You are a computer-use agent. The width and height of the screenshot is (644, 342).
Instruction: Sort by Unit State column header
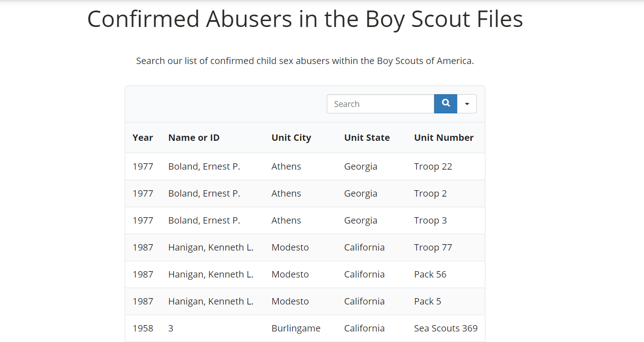pos(367,138)
